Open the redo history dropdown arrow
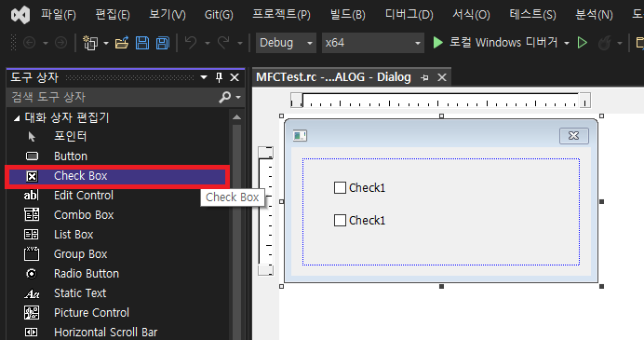This screenshot has height=340, width=644. [x=240, y=43]
